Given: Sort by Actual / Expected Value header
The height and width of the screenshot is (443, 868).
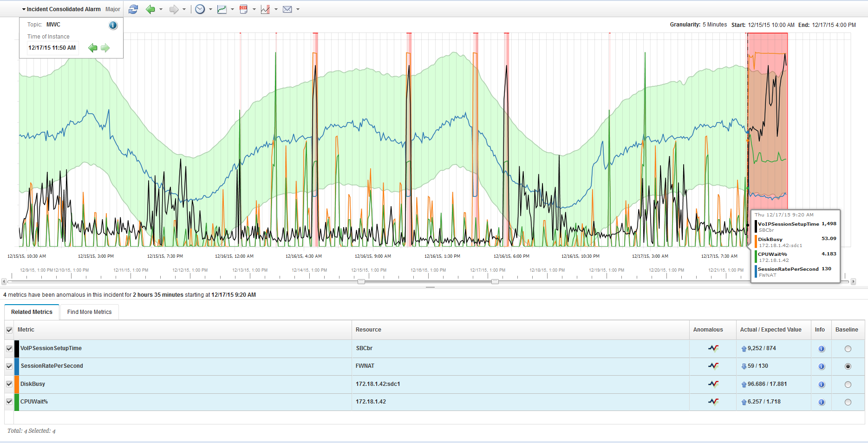Looking at the screenshot, I should (770, 330).
